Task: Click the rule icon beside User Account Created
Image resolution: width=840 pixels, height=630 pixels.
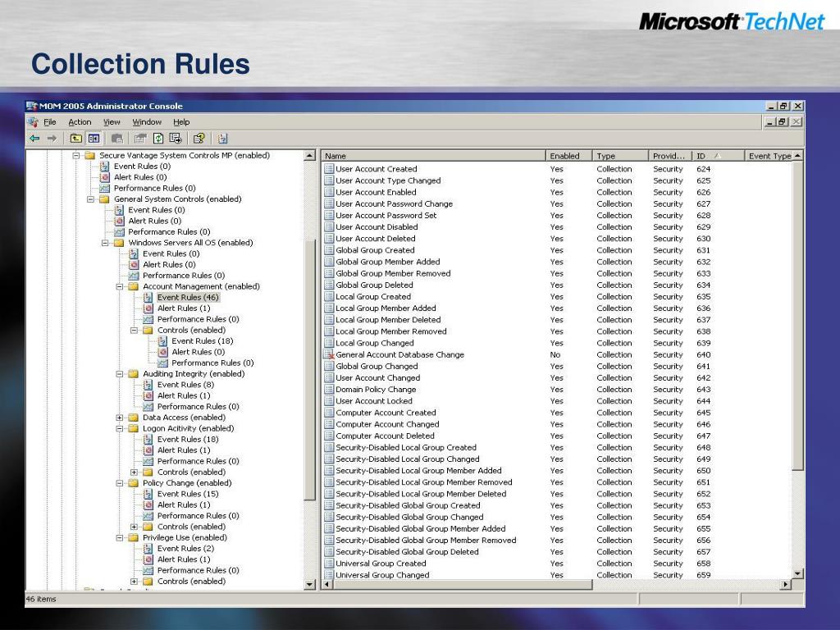Action: 329,169
